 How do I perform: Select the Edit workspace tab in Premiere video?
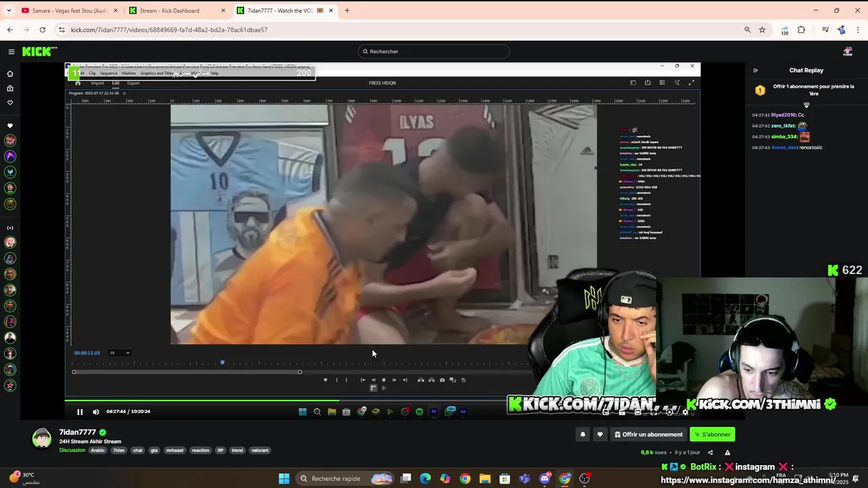coord(115,83)
